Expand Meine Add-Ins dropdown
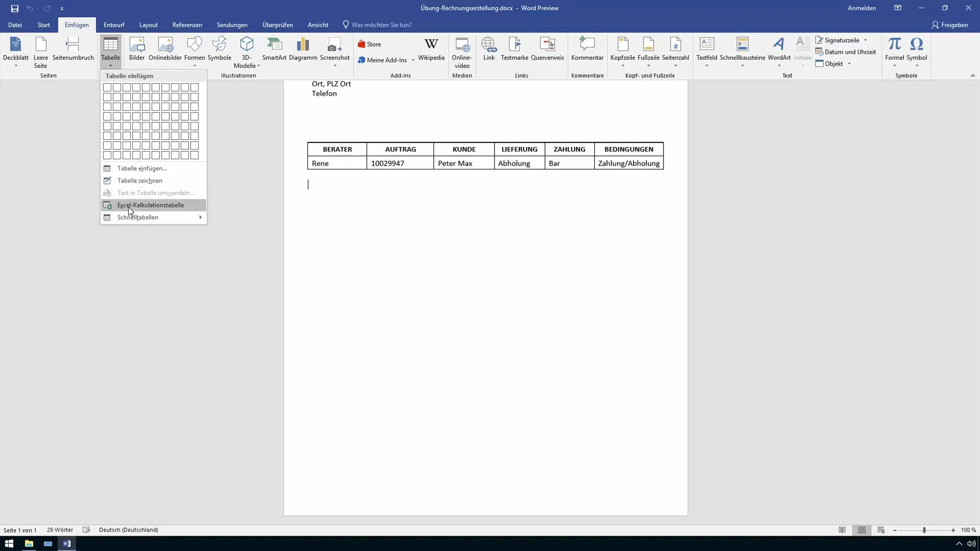Image resolution: width=980 pixels, height=551 pixels. (413, 60)
